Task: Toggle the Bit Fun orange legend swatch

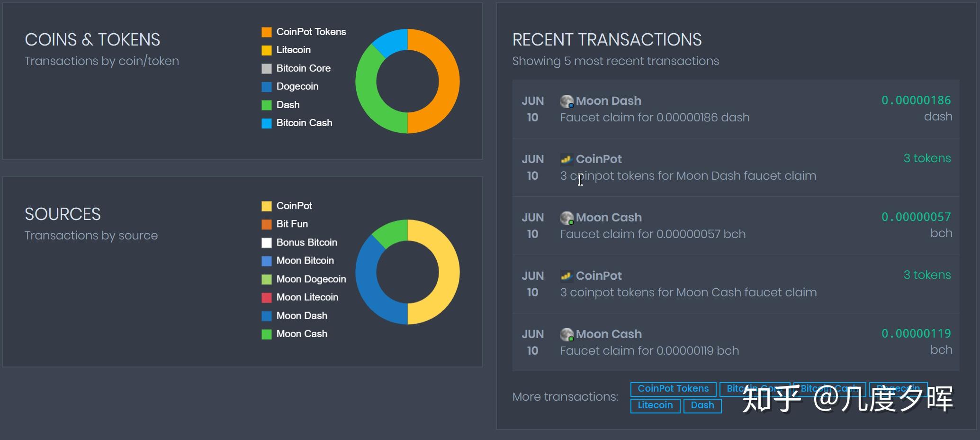Action: click(267, 224)
